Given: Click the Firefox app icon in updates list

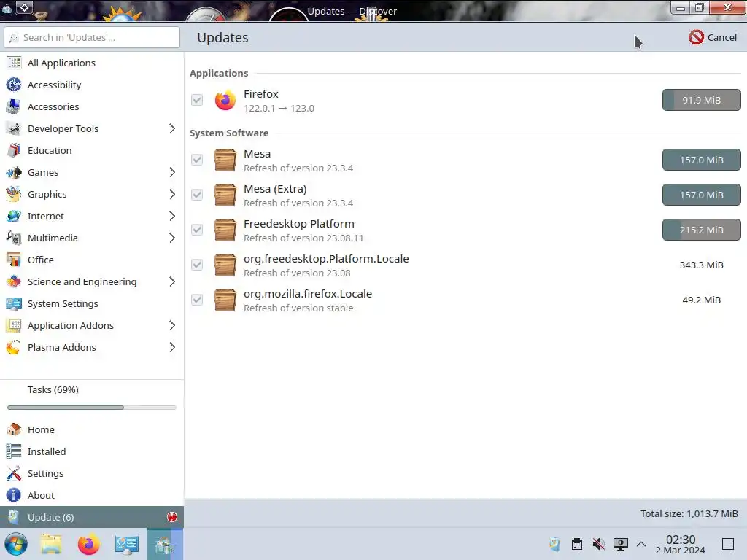Looking at the screenshot, I should pos(225,100).
